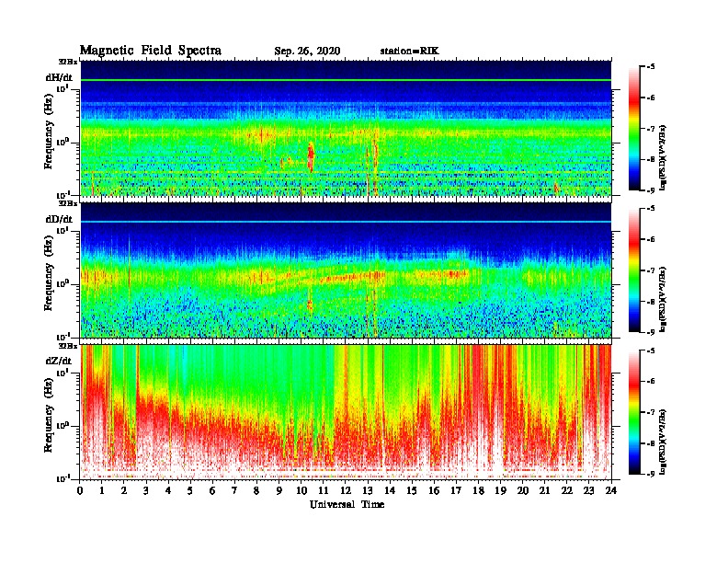Click hour "0" on the time axis
This screenshot has height=563, width=728.
pos(80,491)
